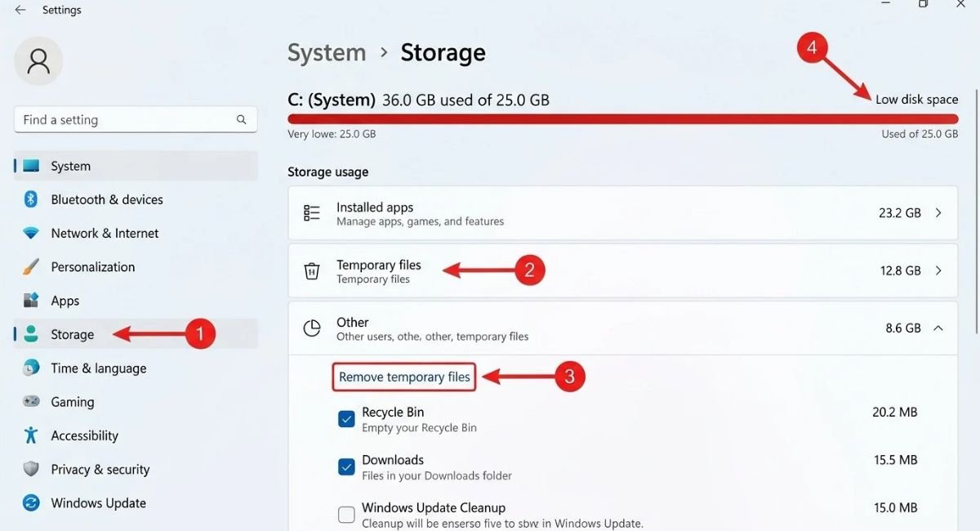
Task: Click the Windows Update sync icon
Action: tap(31, 502)
